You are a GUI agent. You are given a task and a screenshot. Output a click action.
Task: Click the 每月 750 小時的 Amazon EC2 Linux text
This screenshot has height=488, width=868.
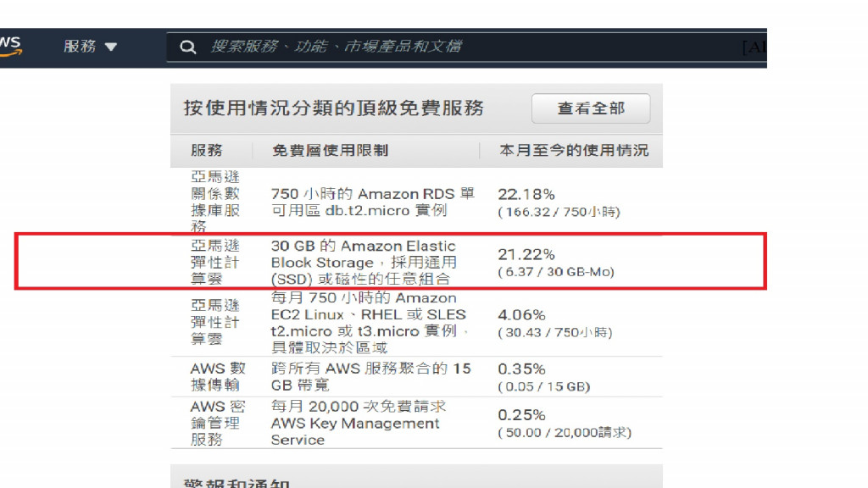pyautogui.click(x=370, y=323)
